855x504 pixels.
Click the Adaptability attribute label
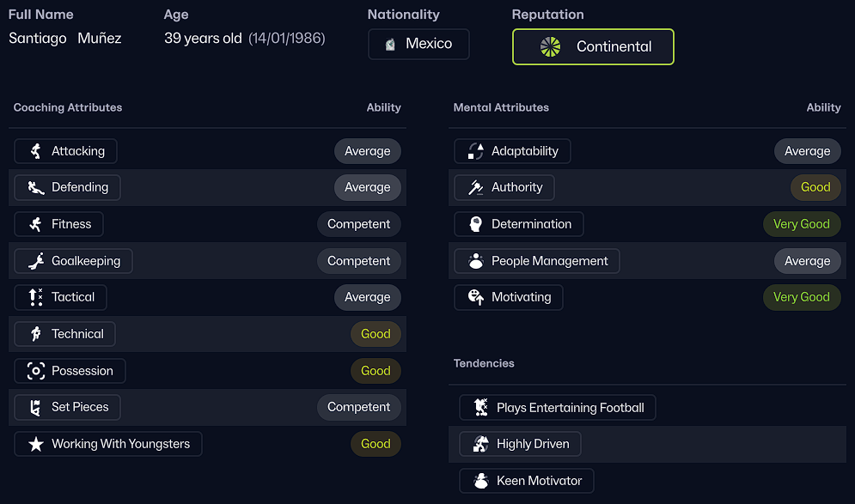click(524, 151)
